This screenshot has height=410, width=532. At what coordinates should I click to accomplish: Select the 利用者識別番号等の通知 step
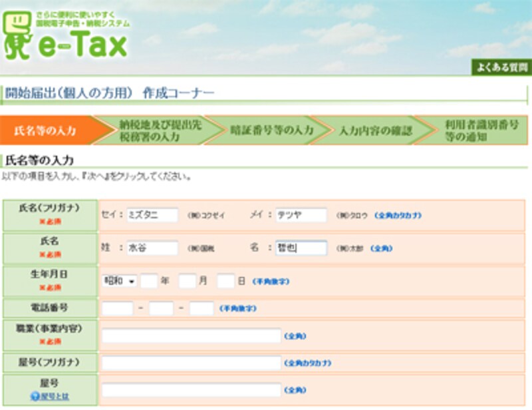click(475, 130)
